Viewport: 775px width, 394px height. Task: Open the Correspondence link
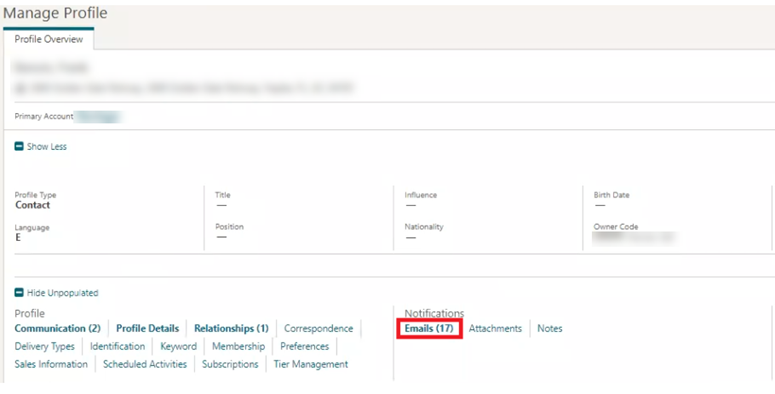point(318,329)
